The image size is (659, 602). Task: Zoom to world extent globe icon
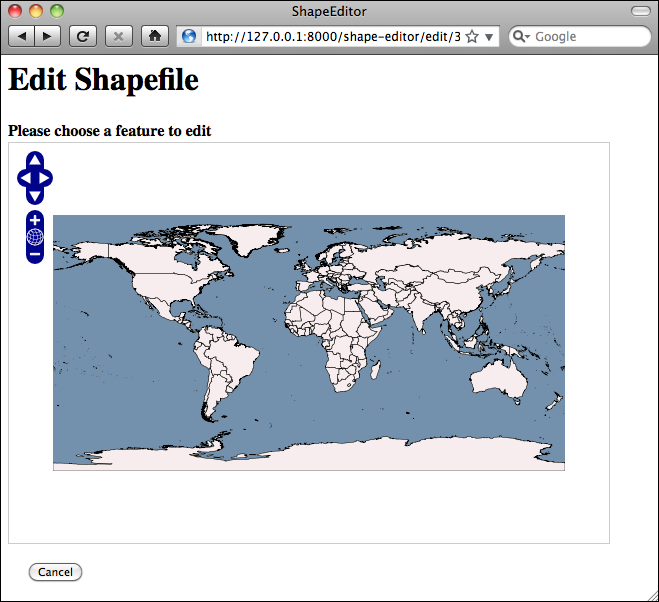tap(35, 237)
